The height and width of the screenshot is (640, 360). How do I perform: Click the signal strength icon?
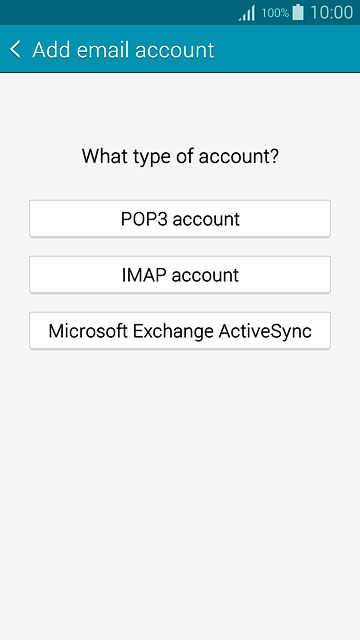(x=247, y=13)
